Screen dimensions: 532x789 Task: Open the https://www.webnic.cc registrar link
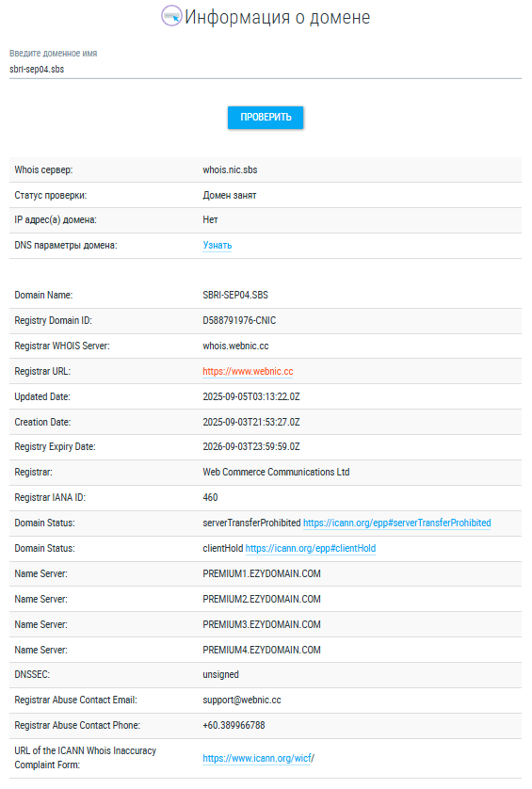pyautogui.click(x=248, y=371)
